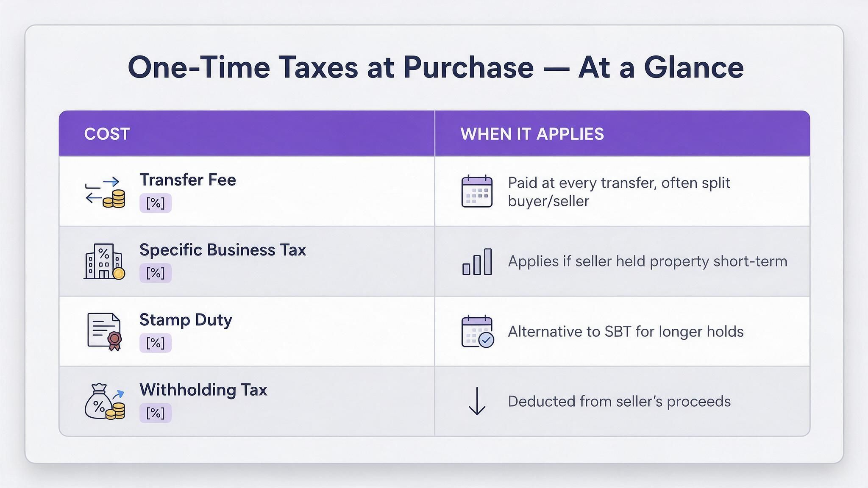Click the calendar icon beside transfer payment text
Image resolution: width=868 pixels, height=488 pixels.
click(477, 191)
